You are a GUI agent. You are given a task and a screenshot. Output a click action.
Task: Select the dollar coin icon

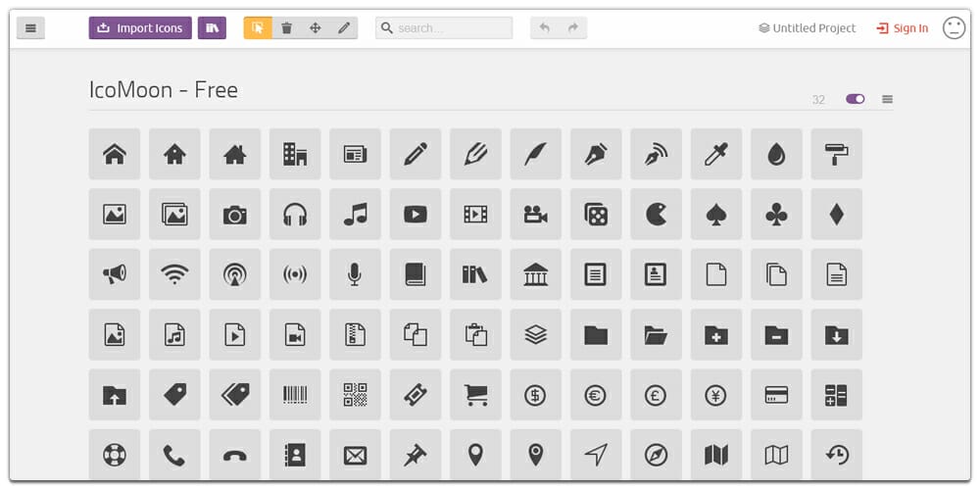[x=536, y=394]
